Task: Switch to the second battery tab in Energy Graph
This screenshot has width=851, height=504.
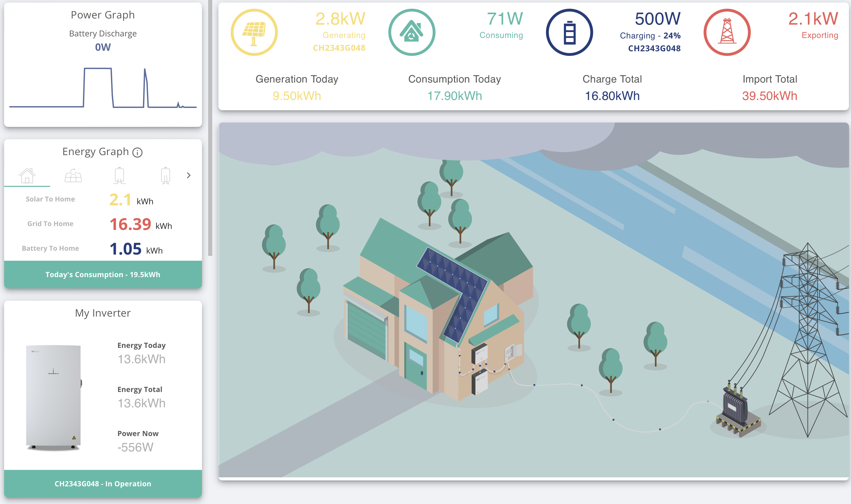Action: pyautogui.click(x=165, y=176)
